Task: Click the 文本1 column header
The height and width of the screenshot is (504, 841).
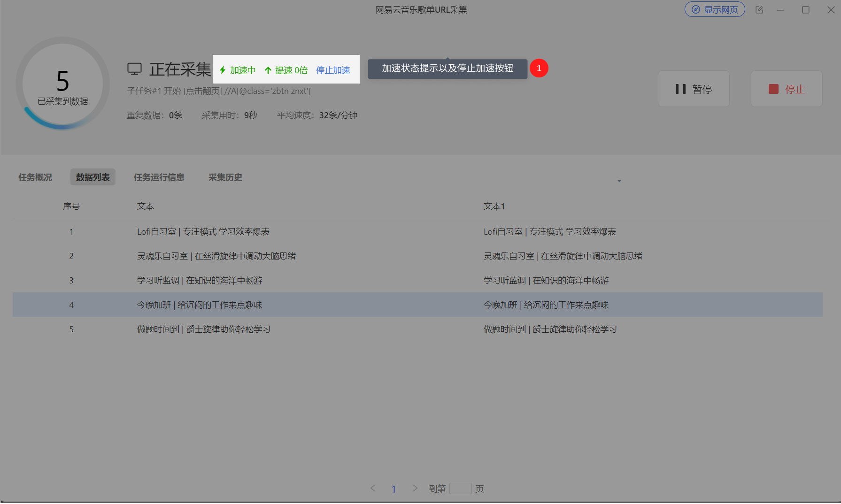Action: (x=494, y=206)
